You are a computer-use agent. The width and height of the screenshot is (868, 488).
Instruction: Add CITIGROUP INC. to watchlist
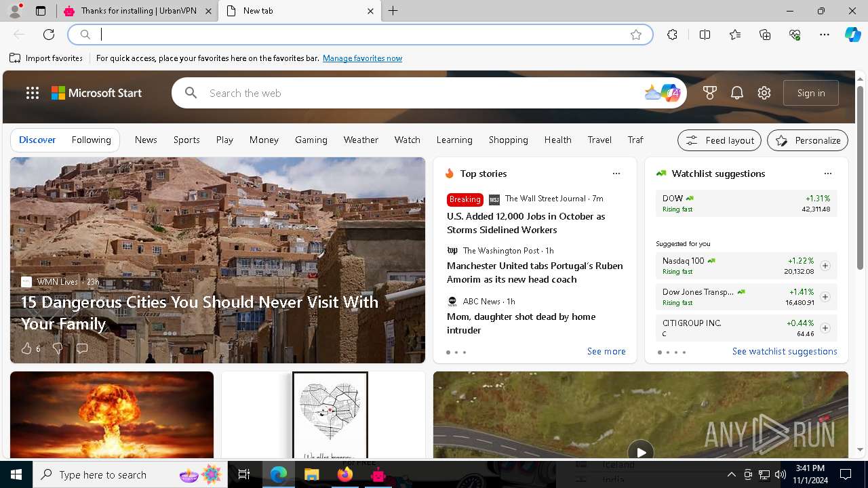tap(825, 328)
